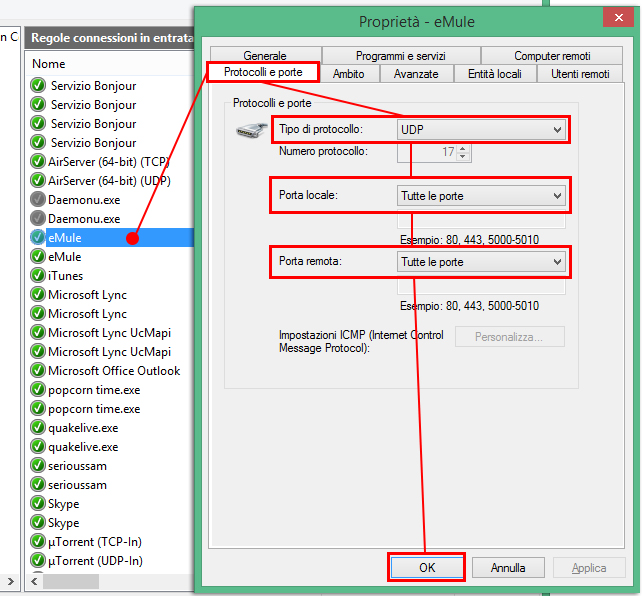Decrease Numero protocollo with the down arrow
Screen dimensions: 642x596
463,156
